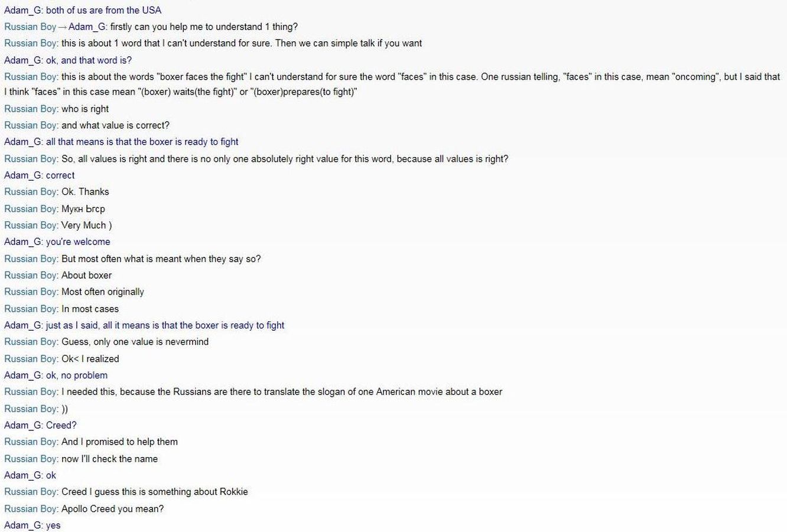
Task: Click Russian Boy name in "firstly can you help" line
Action: tap(30, 27)
